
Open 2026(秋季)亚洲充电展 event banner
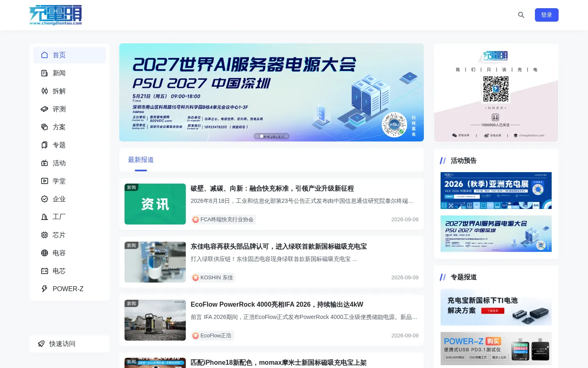pos(496,191)
